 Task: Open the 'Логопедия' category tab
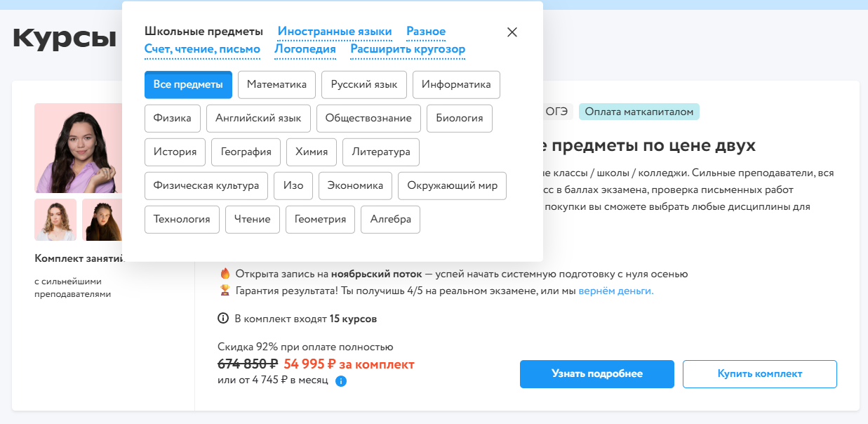point(305,49)
